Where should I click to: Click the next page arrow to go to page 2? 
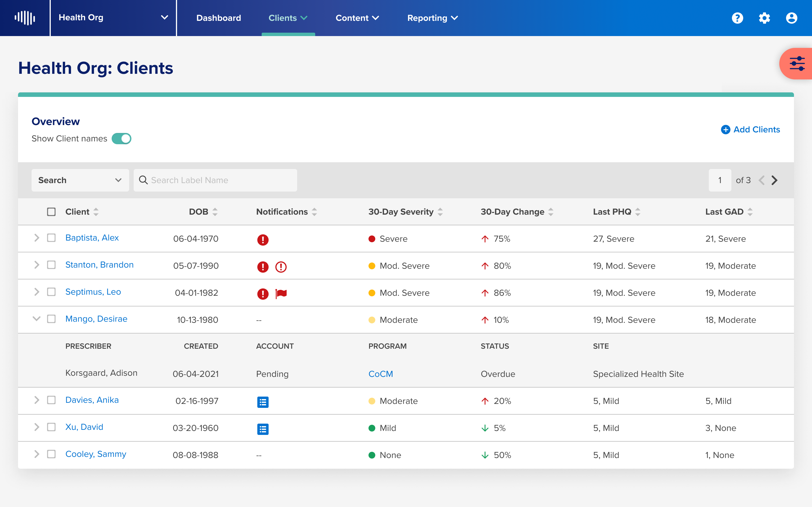774,180
